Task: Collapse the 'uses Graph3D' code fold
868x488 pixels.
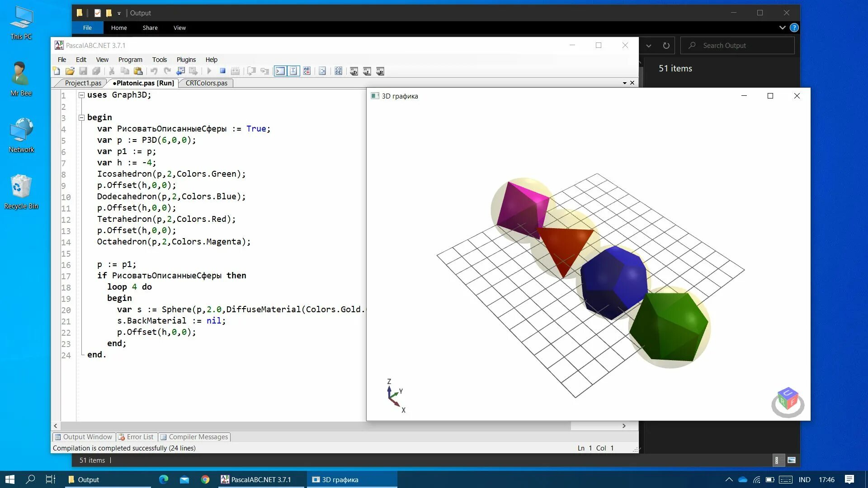Action: click(82, 95)
